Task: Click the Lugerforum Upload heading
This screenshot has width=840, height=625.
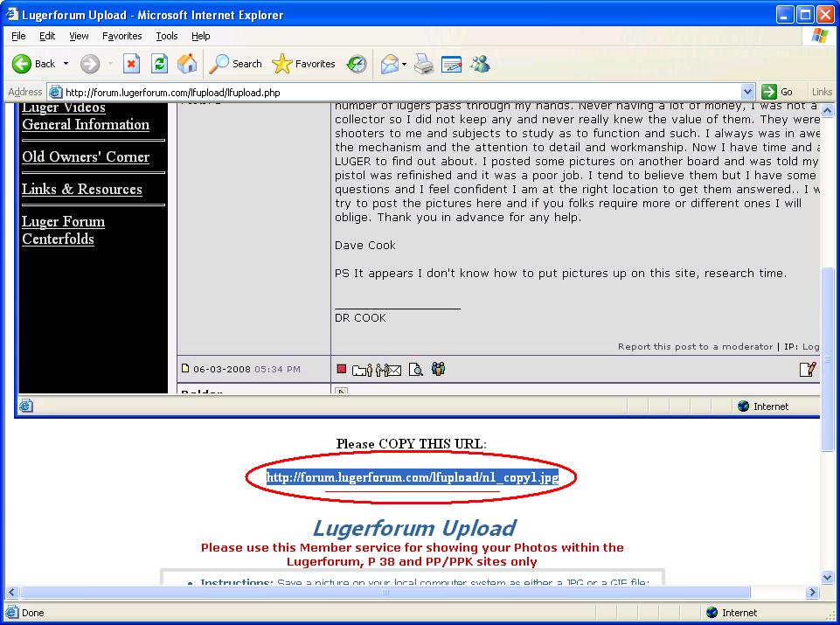Action: 414,528
